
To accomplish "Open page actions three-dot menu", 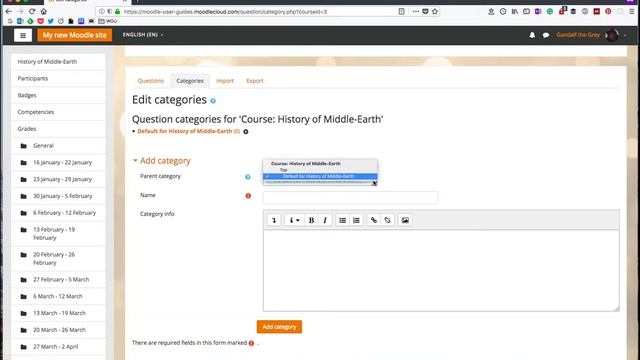I will [x=416, y=11].
